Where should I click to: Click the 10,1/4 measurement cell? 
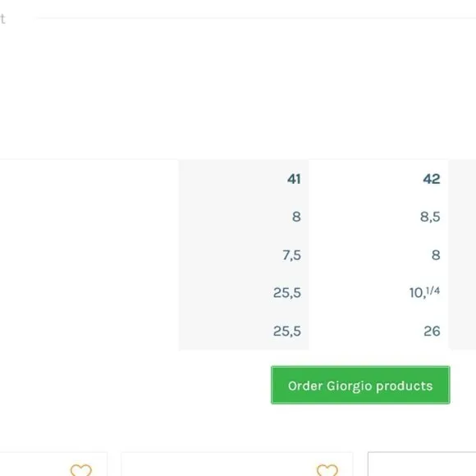424,293
